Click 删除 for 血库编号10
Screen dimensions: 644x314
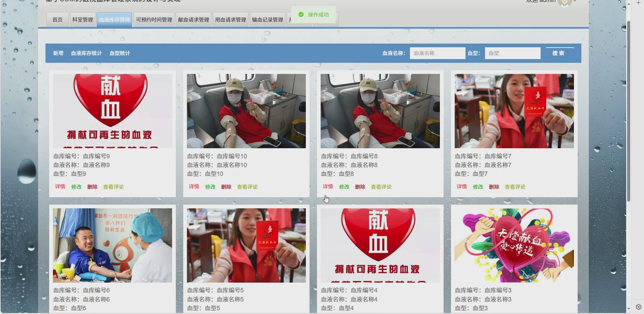click(x=226, y=187)
